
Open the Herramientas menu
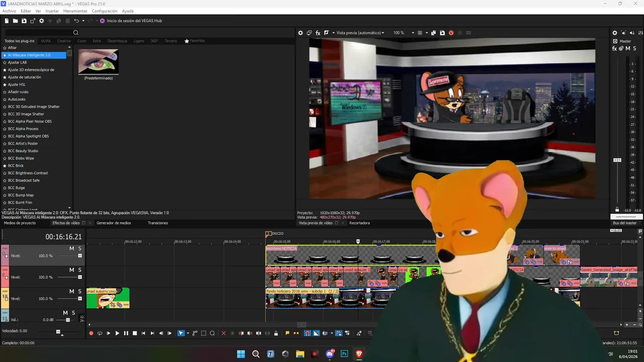point(75,11)
